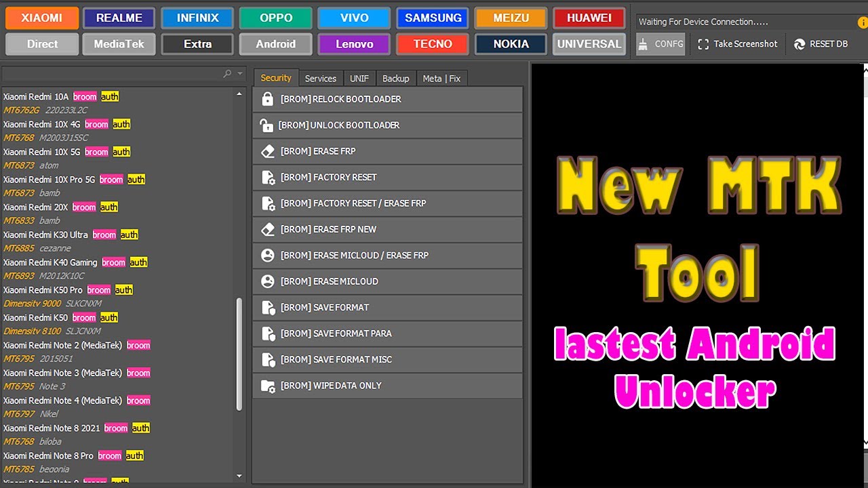Click the RESET DB refresh icon

[x=799, y=44]
